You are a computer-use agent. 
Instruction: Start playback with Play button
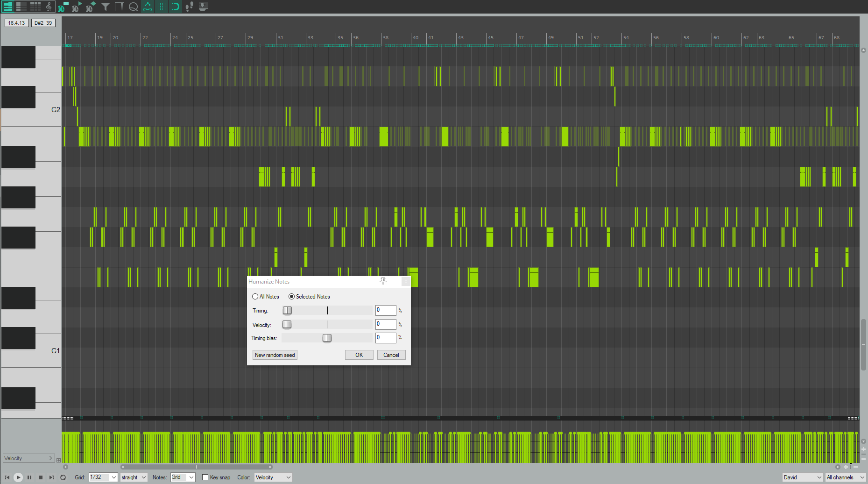click(18, 477)
